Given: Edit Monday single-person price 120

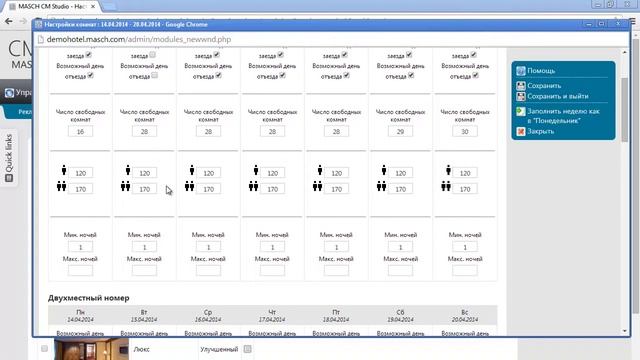Looking at the screenshot, I should 80,173.
